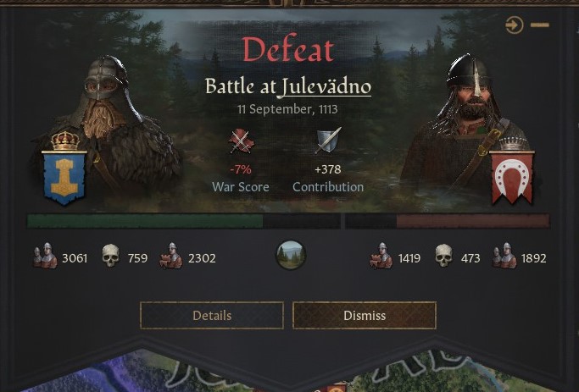Screen dimensions: 579x392
Task: Click the soldiers icon beside 1892
Action: click(504, 256)
